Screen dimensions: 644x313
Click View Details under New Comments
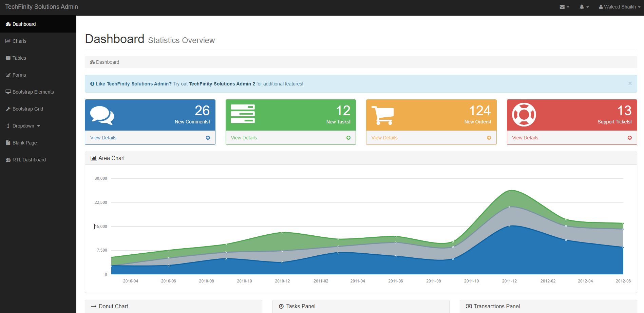tap(103, 138)
